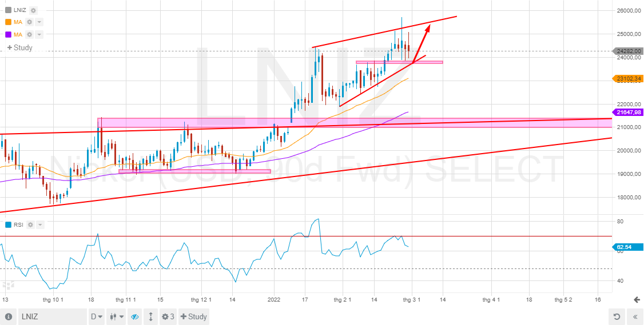The height and width of the screenshot is (325, 644).
Task: Click the reset chart undo icon
Action: point(617,316)
